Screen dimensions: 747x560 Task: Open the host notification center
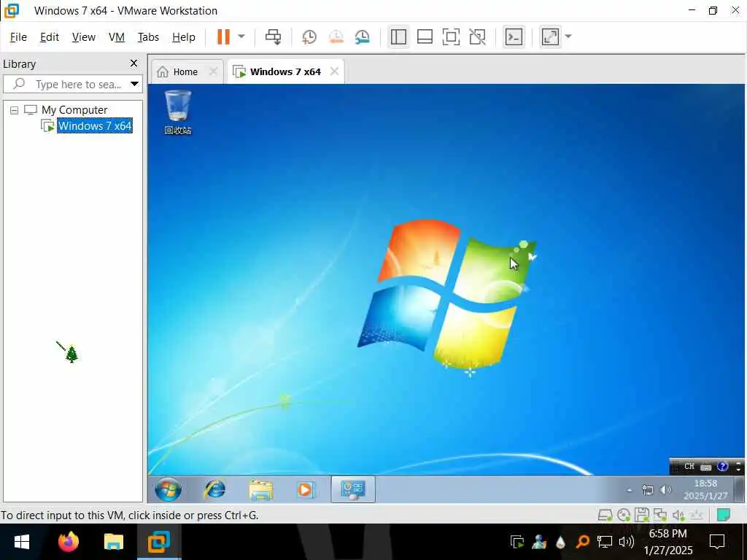pos(717,542)
